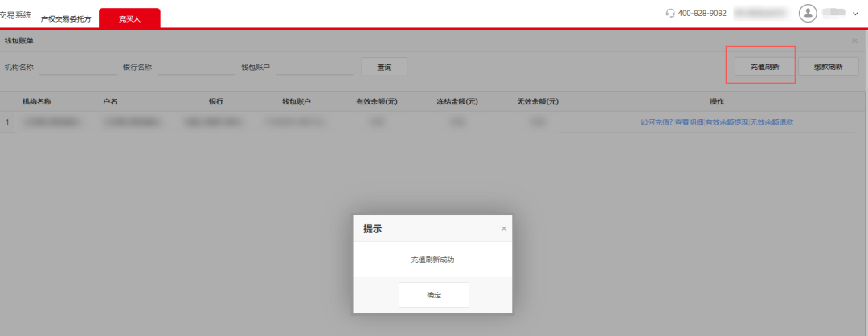This screenshot has height=336, width=868.
Task: Click the 提示 dialog title
Action: [372, 229]
